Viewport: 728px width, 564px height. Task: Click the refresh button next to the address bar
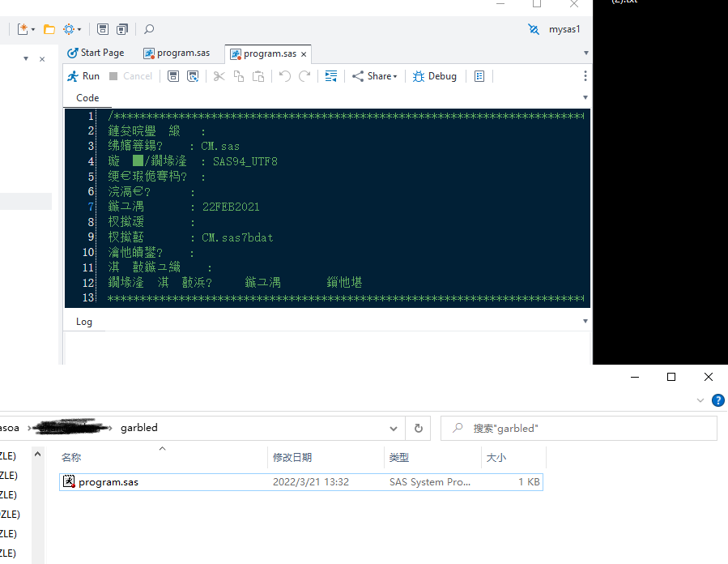coord(419,428)
